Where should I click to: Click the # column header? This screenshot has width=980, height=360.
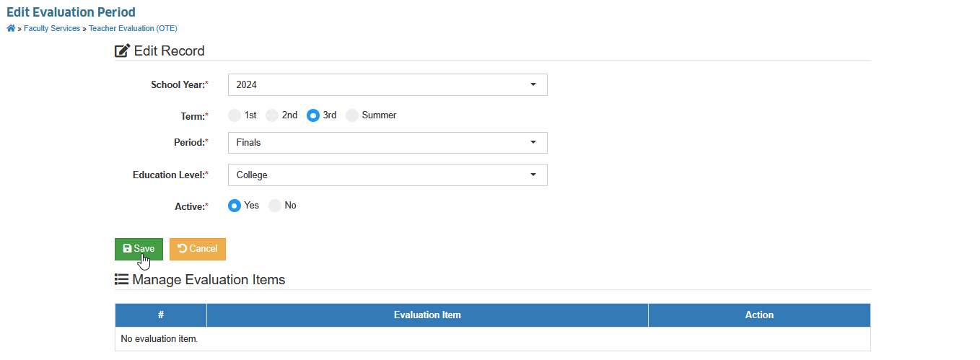pyautogui.click(x=161, y=315)
